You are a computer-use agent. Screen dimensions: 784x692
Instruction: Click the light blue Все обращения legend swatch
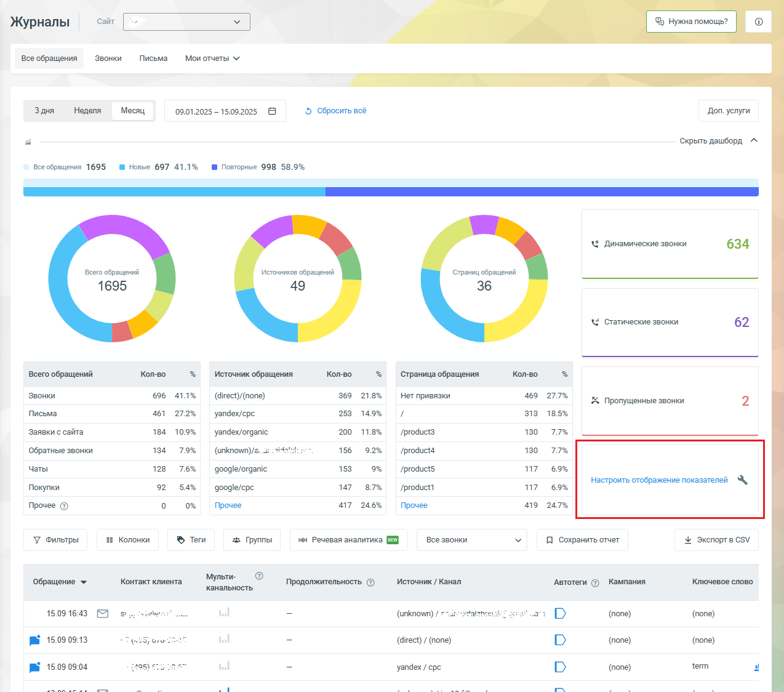[26, 167]
